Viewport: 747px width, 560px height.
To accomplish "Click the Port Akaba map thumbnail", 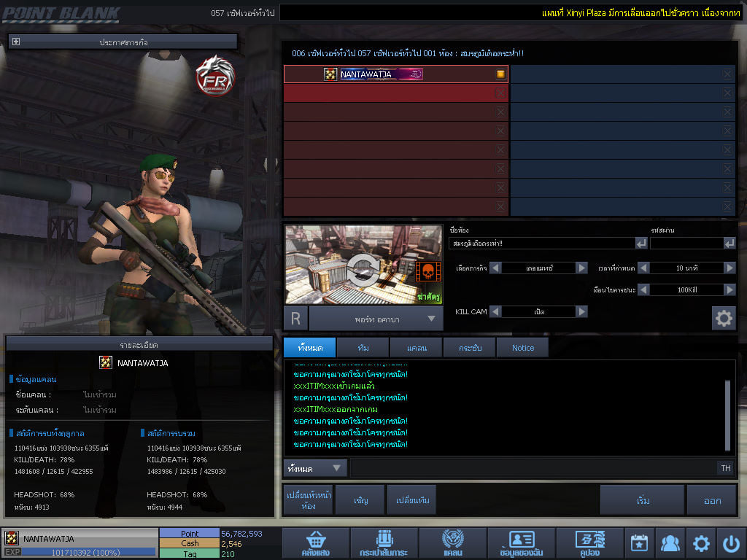I will pos(363,265).
